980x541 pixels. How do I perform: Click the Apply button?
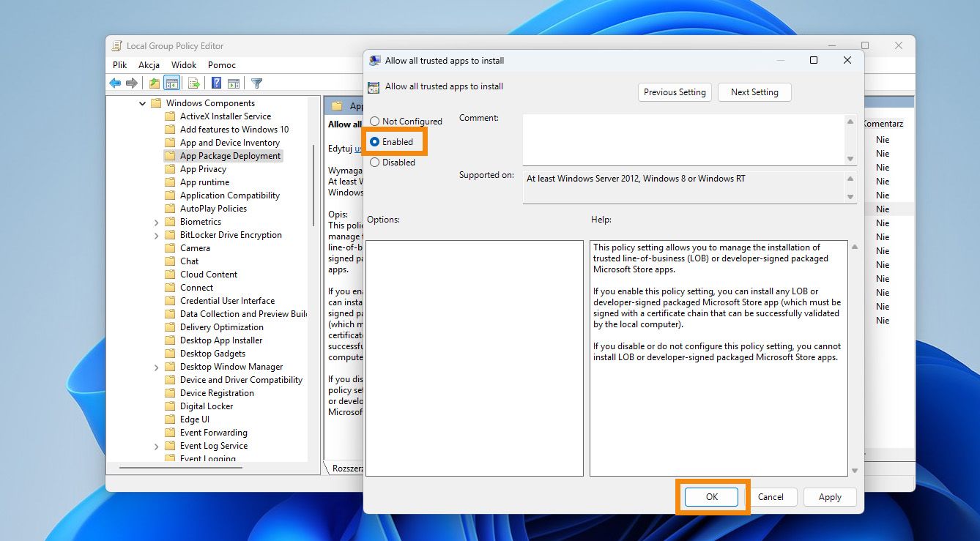coord(830,497)
